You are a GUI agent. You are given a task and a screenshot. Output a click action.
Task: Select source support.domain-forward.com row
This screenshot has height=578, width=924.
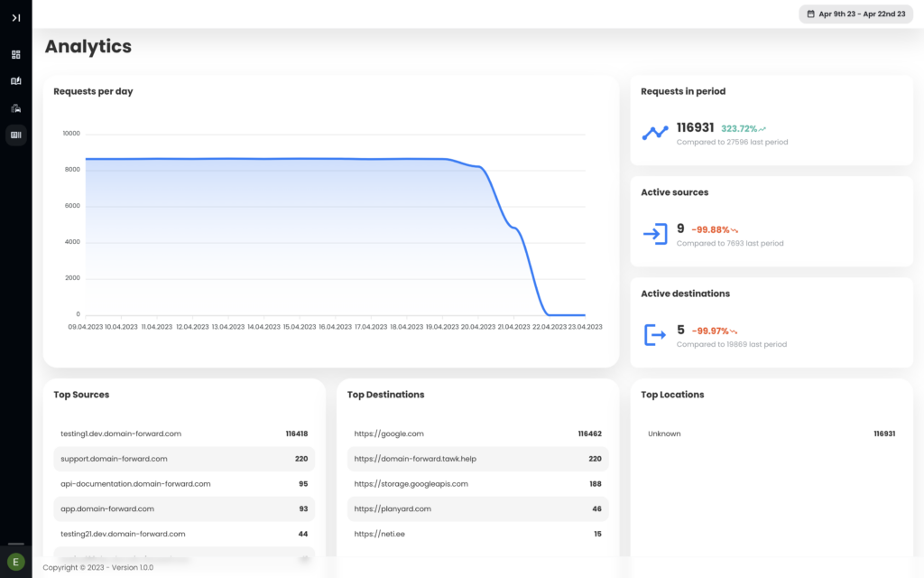[184, 459]
